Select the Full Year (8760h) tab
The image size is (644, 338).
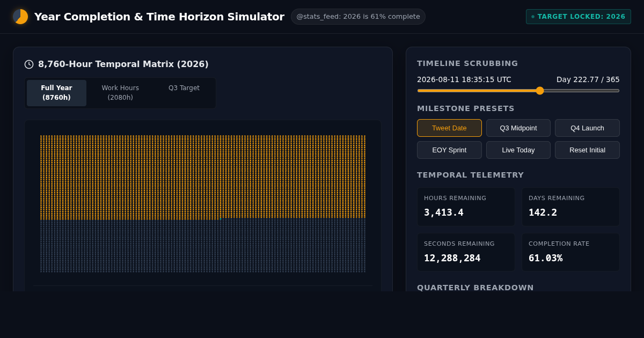point(56,93)
